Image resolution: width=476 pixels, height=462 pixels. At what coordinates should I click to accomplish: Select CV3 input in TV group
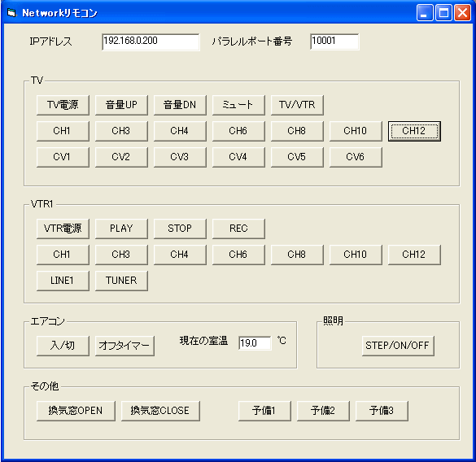[180, 157]
